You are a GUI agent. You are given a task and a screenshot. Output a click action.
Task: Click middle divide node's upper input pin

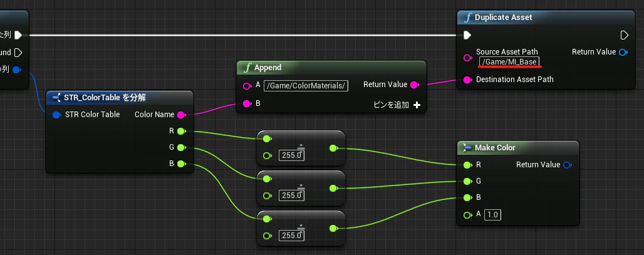click(x=267, y=179)
